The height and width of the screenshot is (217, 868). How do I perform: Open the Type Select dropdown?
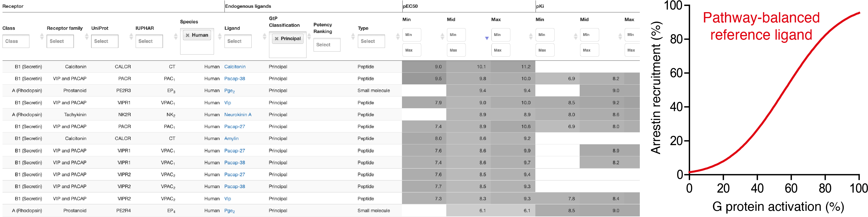click(371, 41)
